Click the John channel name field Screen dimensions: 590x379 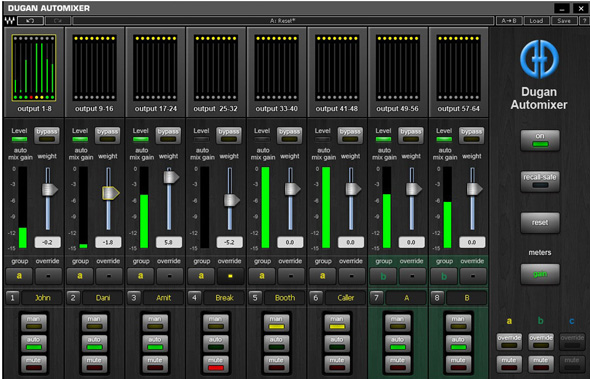42,298
